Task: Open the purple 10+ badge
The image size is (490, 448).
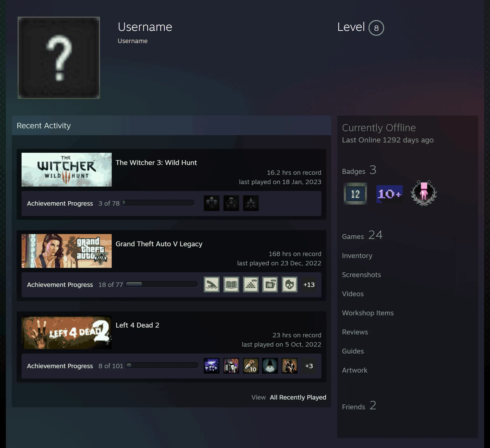Action: tap(389, 194)
